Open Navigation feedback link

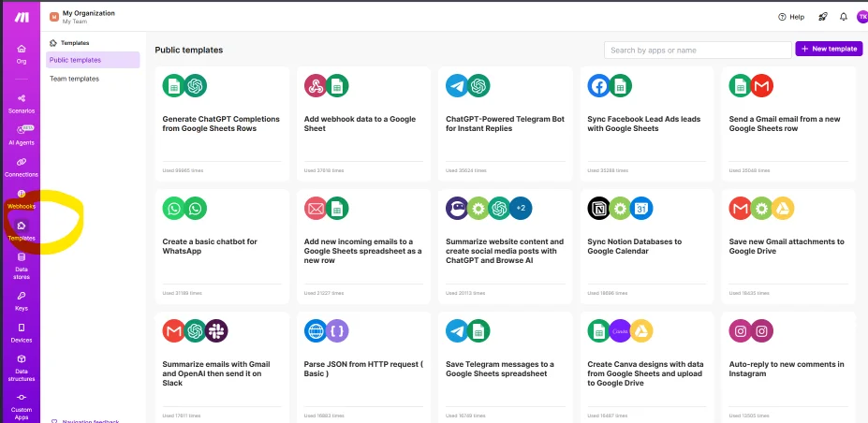[84, 421]
